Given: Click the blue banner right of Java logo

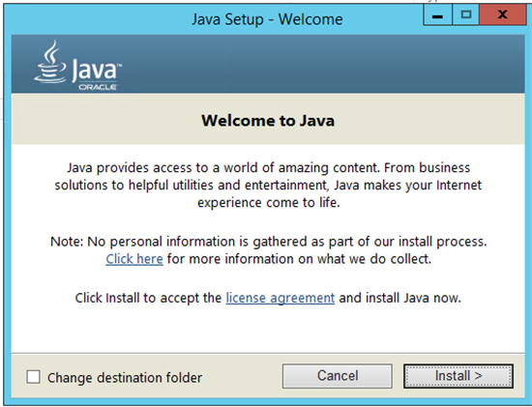Looking at the screenshot, I should (x=322, y=64).
